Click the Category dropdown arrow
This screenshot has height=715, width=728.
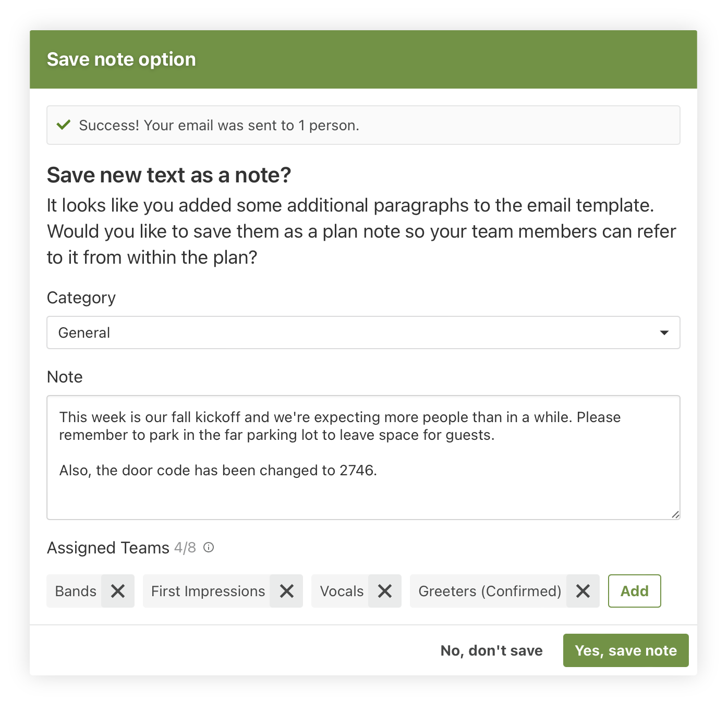point(664,332)
